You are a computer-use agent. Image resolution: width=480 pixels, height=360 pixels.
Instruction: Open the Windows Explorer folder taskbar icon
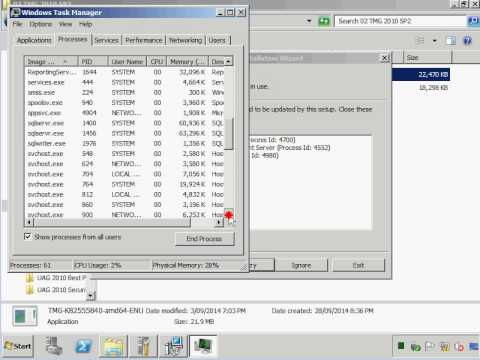(x=113, y=346)
